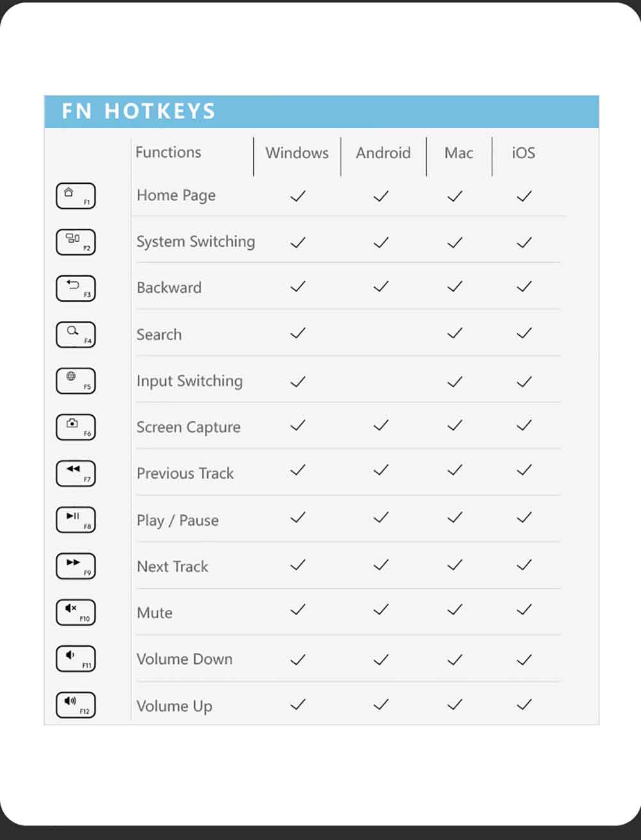Click the iOS checkmark for Search

[x=524, y=333]
